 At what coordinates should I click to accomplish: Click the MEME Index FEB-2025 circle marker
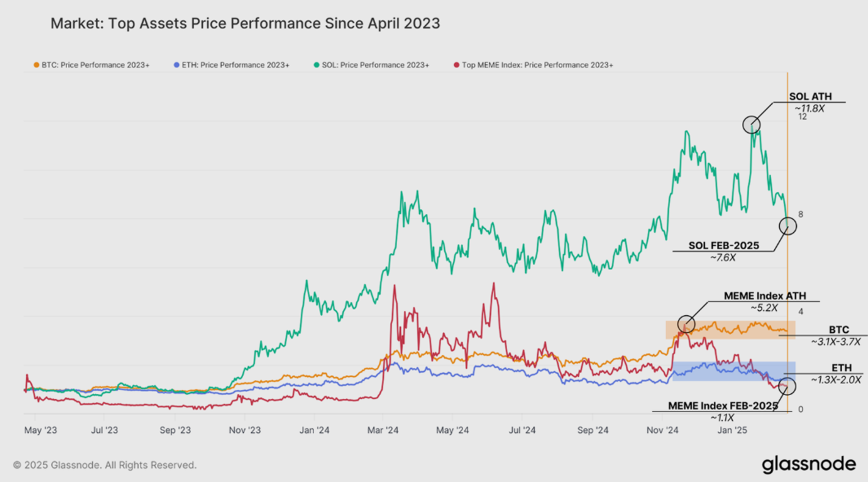click(x=787, y=385)
